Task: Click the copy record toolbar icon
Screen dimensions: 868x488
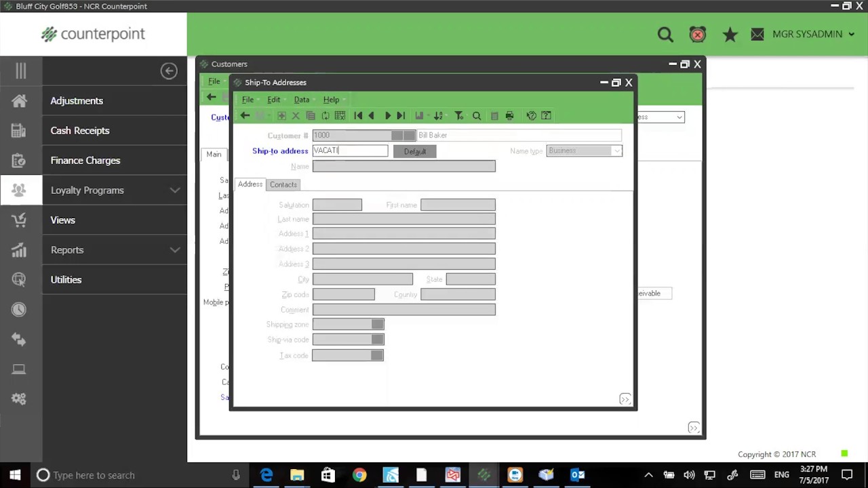Action: coord(311,116)
